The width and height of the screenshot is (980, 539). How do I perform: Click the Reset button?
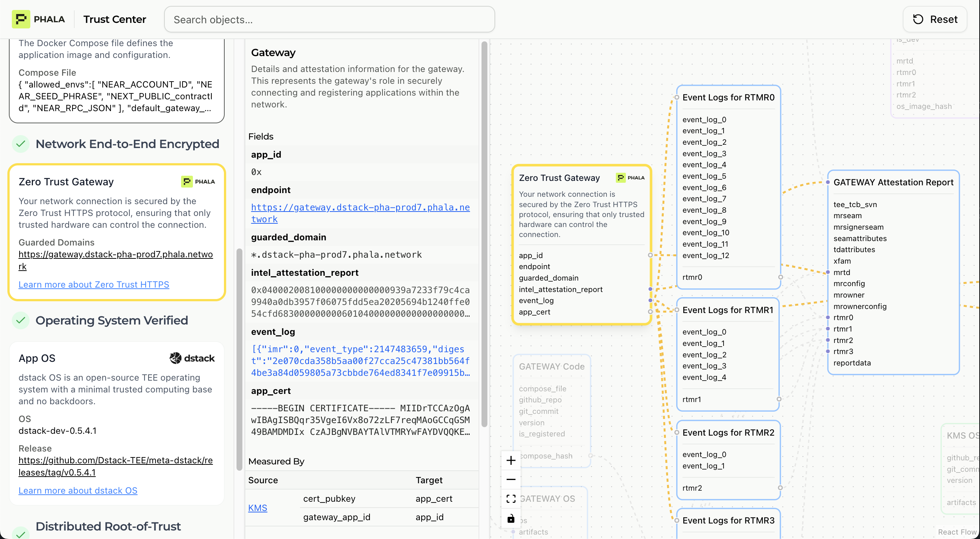[935, 19]
